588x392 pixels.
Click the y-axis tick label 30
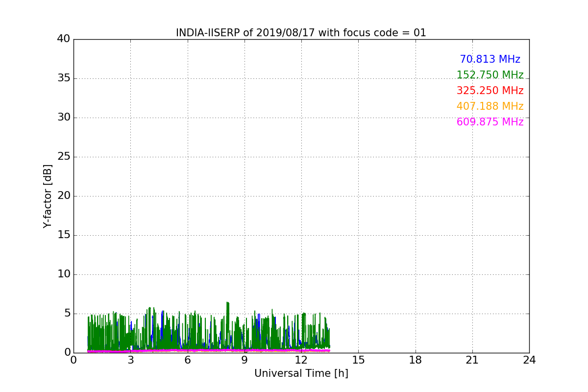[64, 118]
